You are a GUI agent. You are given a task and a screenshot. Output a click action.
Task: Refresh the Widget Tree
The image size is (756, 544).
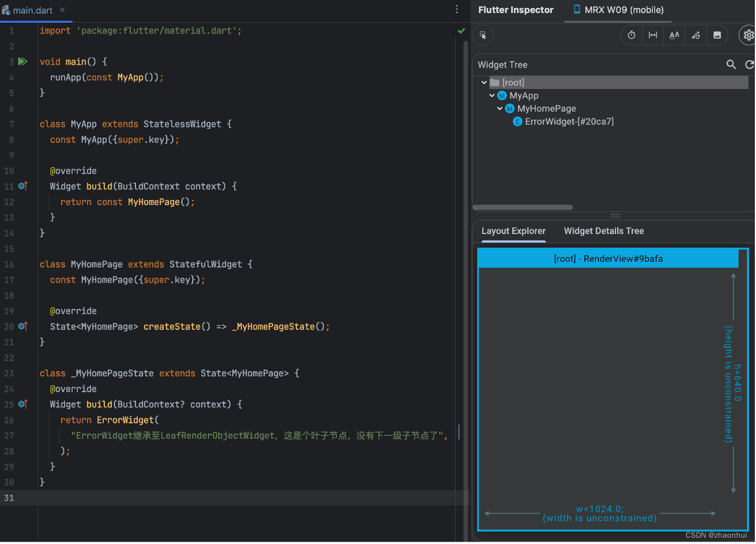click(x=749, y=65)
